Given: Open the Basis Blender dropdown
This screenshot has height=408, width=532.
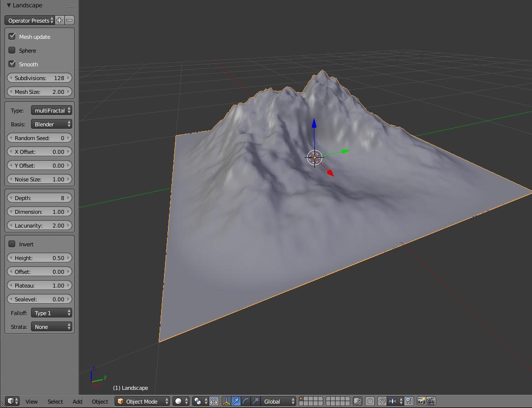Looking at the screenshot, I should [x=51, y=124].
